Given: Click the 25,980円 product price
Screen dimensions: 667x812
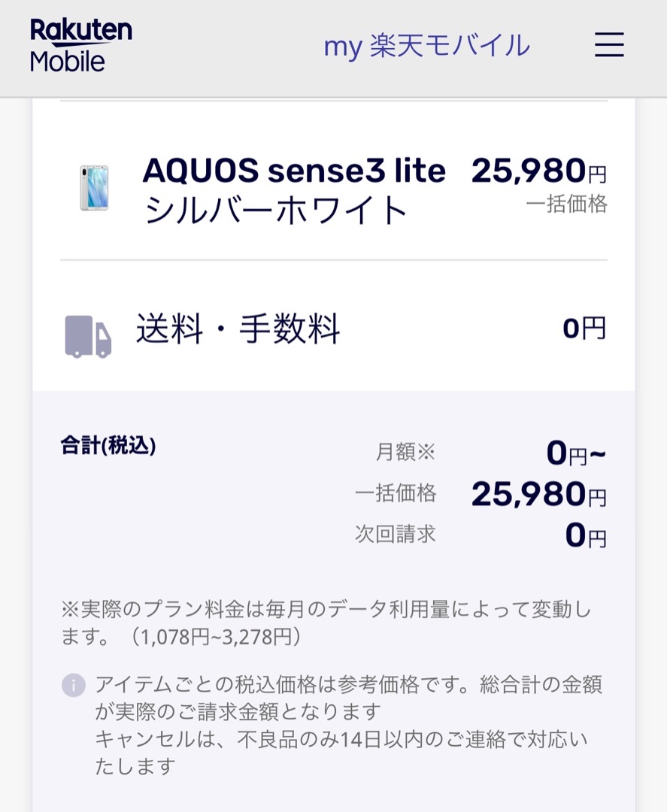Looking at the screenshot, I should click(538, 171).
